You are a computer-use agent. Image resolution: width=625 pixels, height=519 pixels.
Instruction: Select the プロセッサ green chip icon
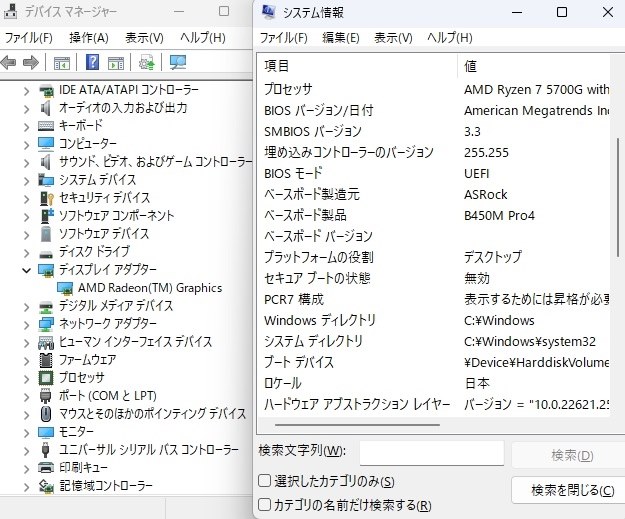tap(46, 377)
